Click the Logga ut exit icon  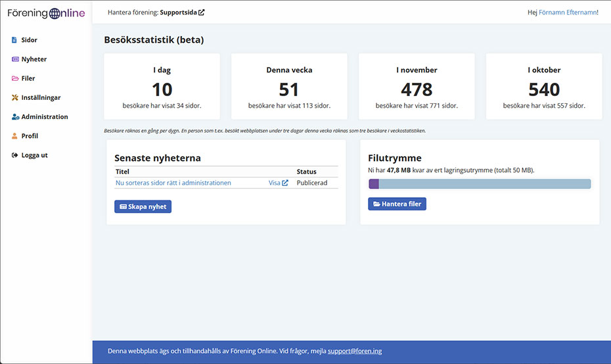(15, 156)
